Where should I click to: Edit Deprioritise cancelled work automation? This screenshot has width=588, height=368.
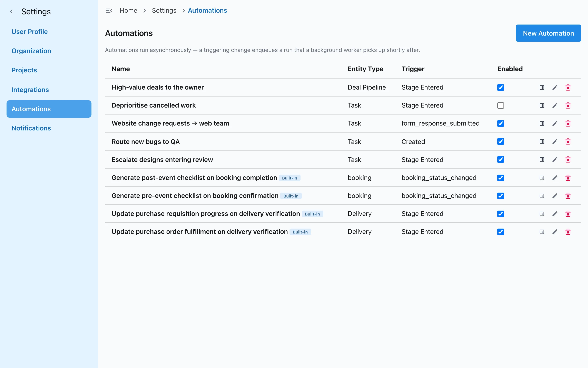555,105
